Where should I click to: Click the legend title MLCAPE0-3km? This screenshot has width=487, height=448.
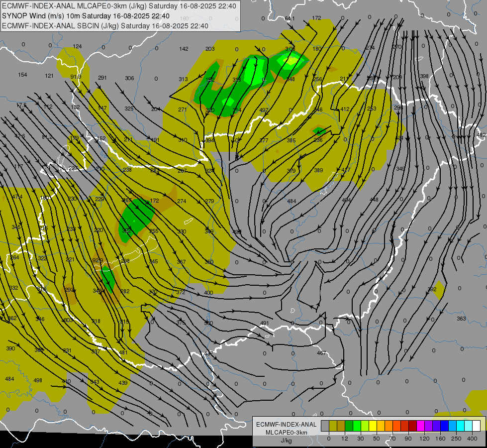286,433
